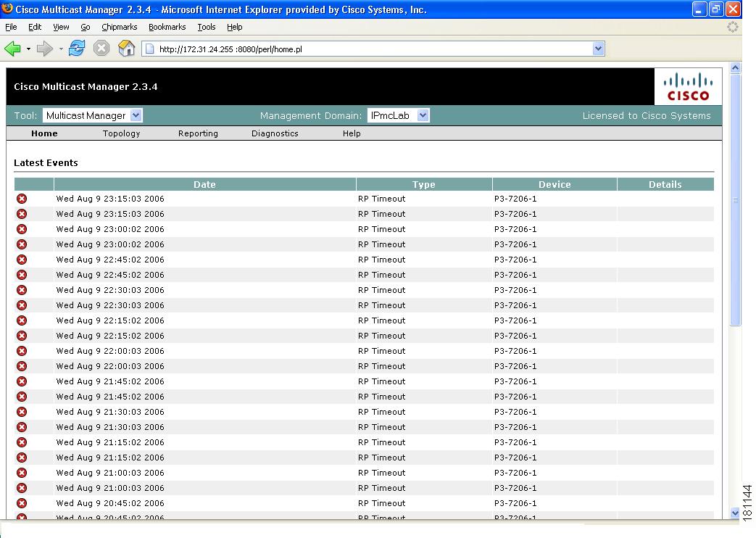
Task: Open the View menu
Action: pos(61,27)
